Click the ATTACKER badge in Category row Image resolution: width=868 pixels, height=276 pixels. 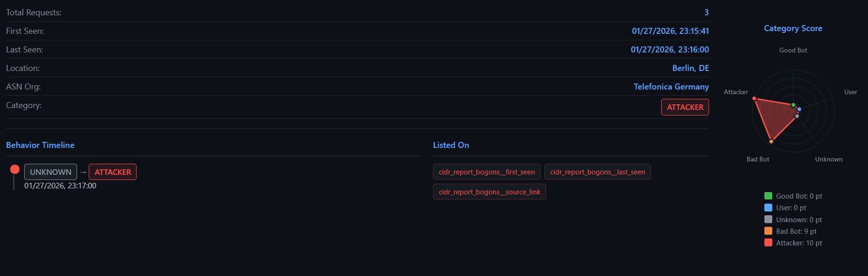pos(685,107)
